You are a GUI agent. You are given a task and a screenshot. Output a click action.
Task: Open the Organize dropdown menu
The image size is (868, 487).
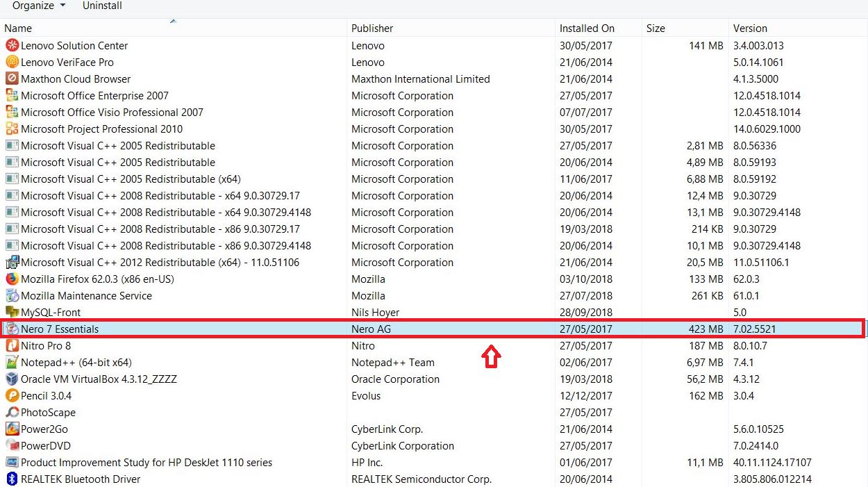point(39,6)
